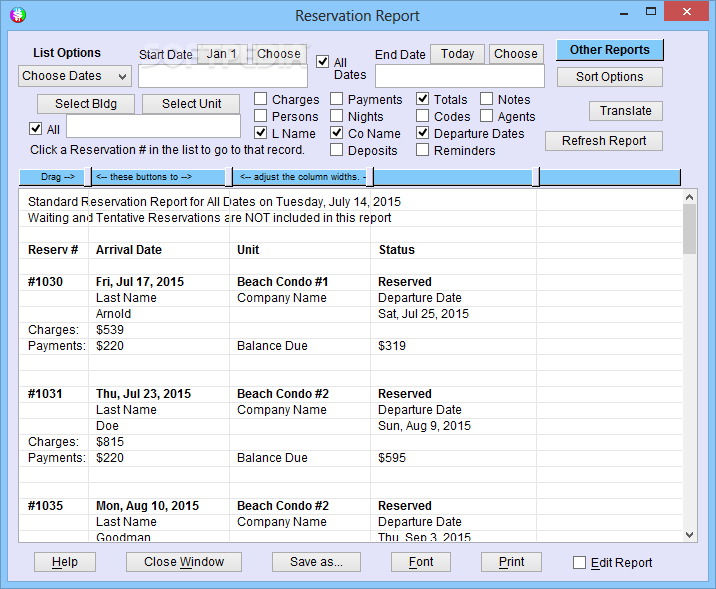
Task: Click the Status column header
Action: pos(397,250)
